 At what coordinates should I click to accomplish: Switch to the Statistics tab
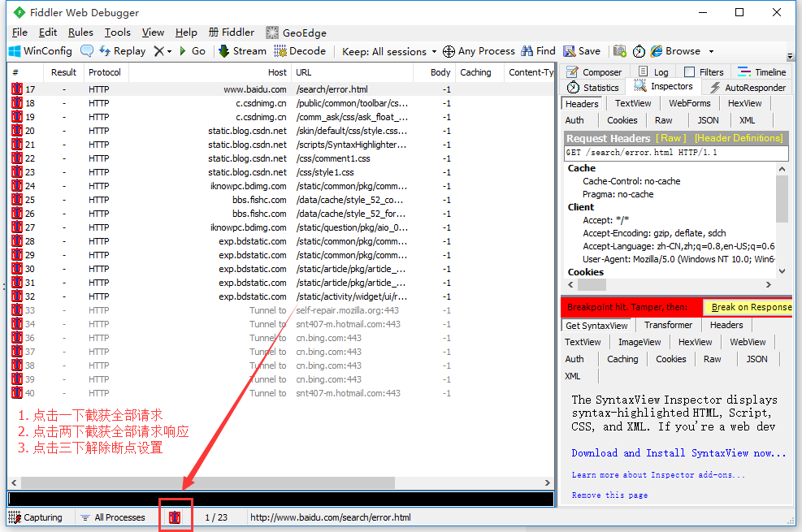click(593, 88)
